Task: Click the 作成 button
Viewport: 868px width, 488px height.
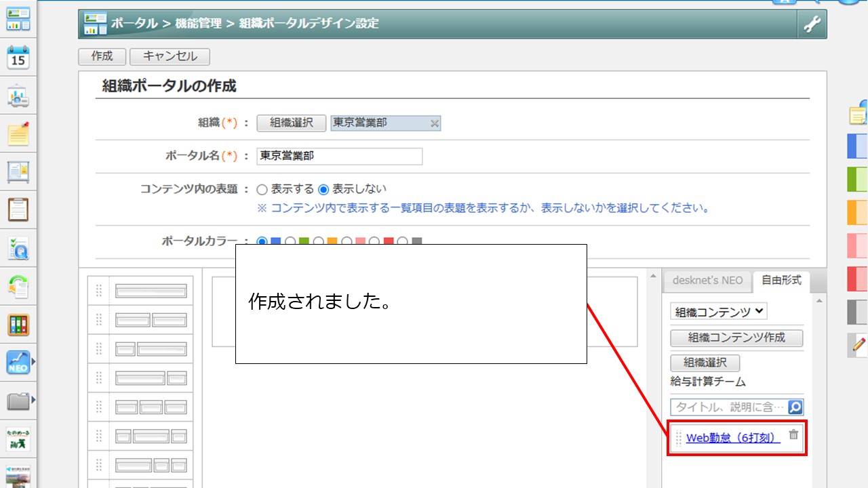Action: pyautogui.click(x=102, y=56)
